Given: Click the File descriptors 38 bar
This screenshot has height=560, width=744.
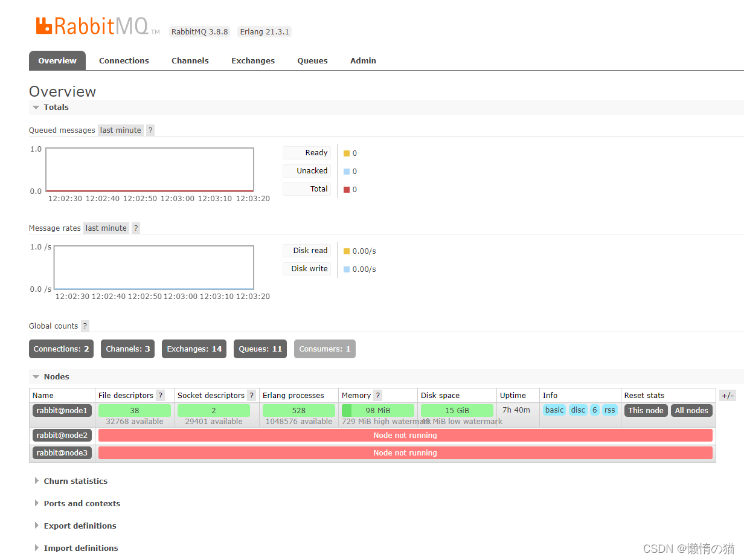Looking at the screenshot, I should coord(135,410).
